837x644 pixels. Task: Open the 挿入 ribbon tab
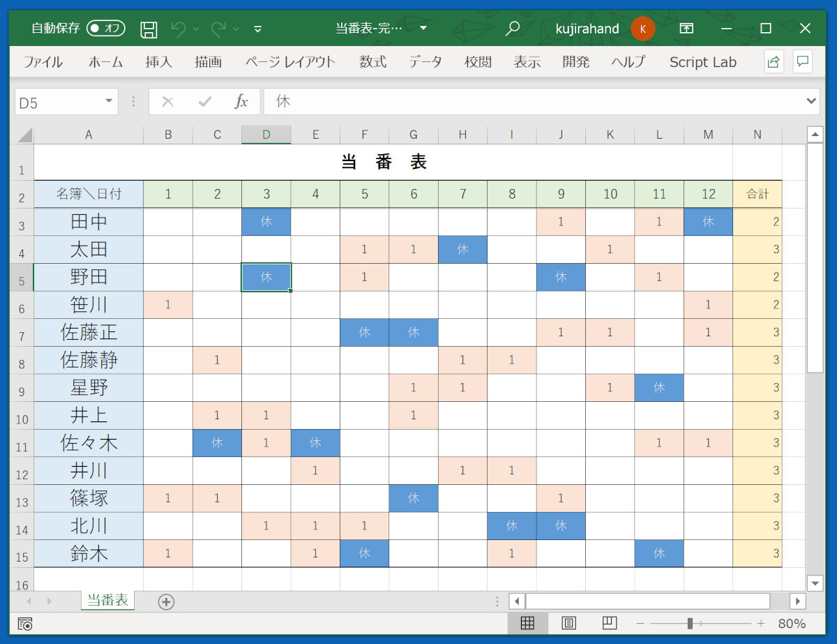tap(158, 61)
